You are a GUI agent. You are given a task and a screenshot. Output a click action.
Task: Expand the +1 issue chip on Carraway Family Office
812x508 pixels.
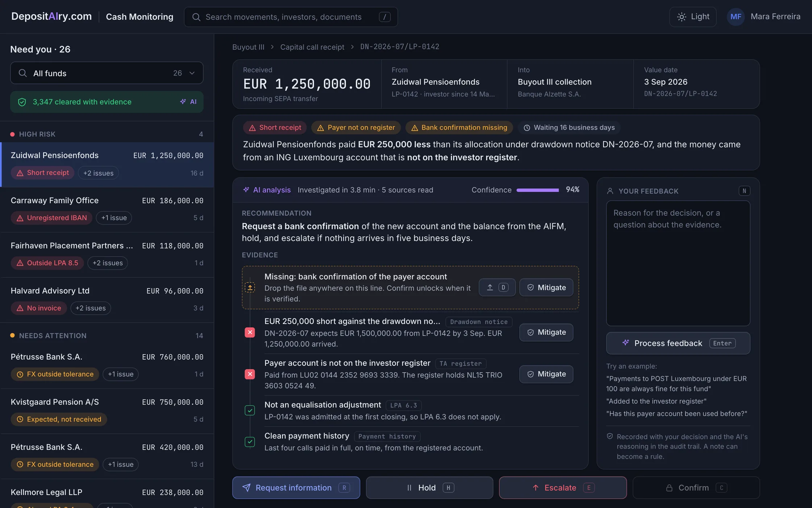(114, 218)
